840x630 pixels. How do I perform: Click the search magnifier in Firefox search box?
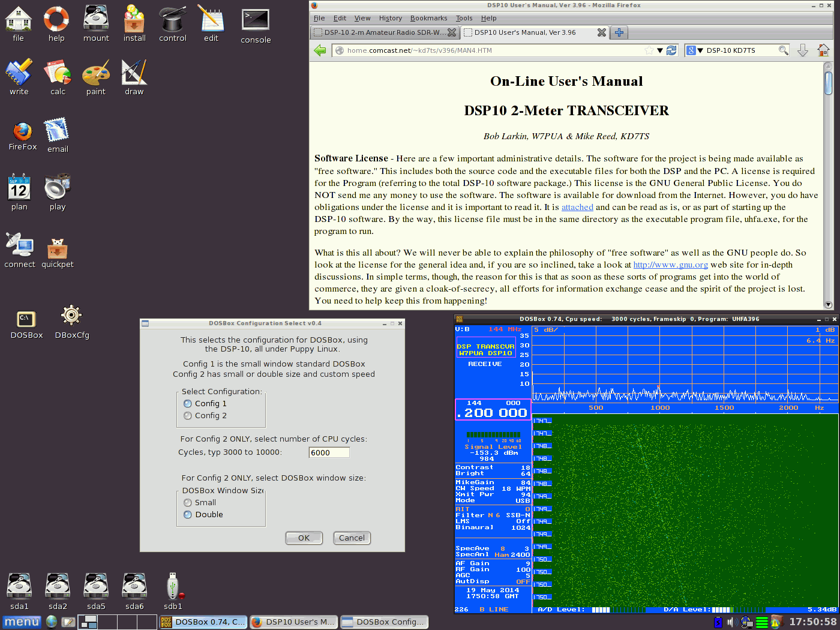pyautogui.click(x=783, y=50)
